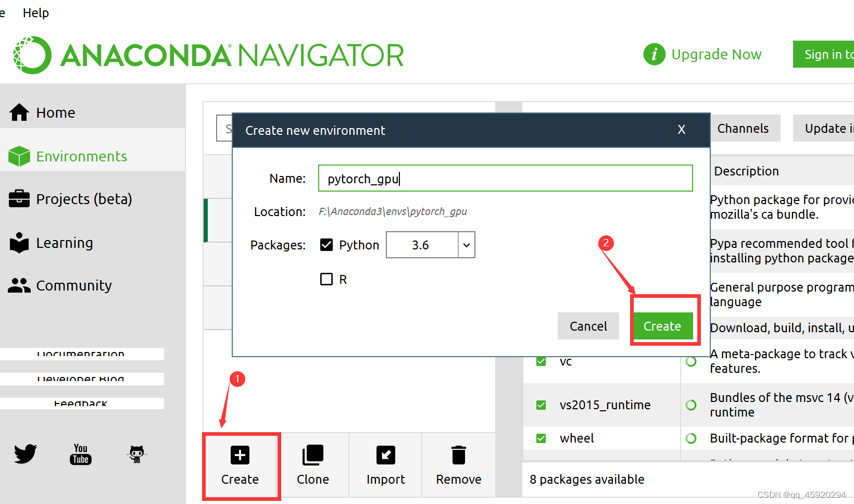Click the Upgrade Now link
The image size is (854, 504).
tap(717, 54)
